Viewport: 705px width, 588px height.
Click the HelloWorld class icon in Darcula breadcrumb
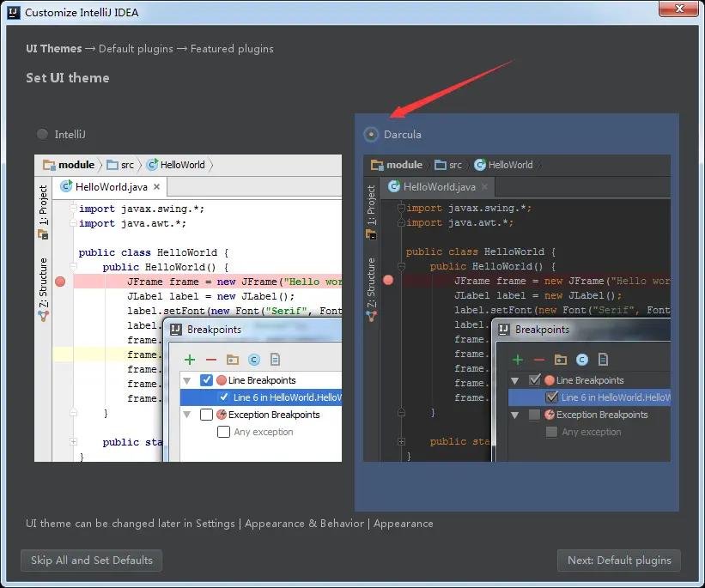(x=480, y=165)
